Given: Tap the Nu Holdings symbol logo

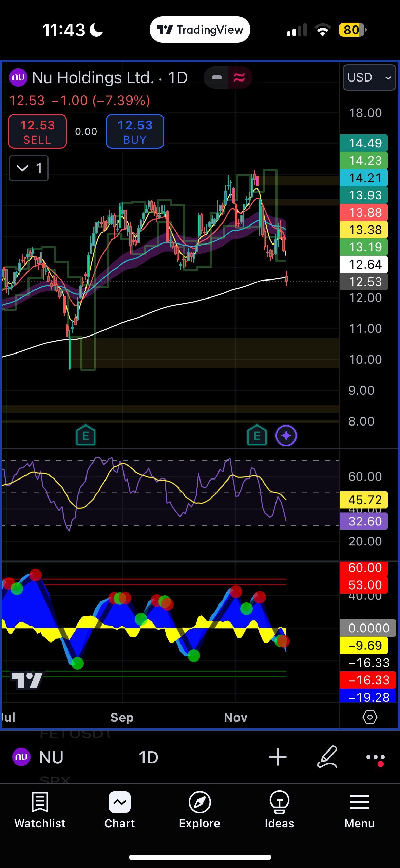Looking at the screenshot, I should coord(18,77).
